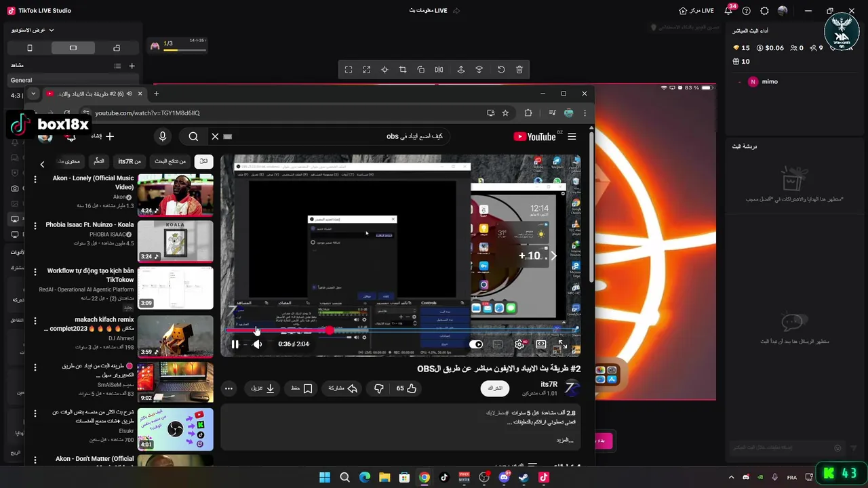The height and width of the screenshot is (488, 868).
Task: Open scenes list view icon
Action: 117,66
